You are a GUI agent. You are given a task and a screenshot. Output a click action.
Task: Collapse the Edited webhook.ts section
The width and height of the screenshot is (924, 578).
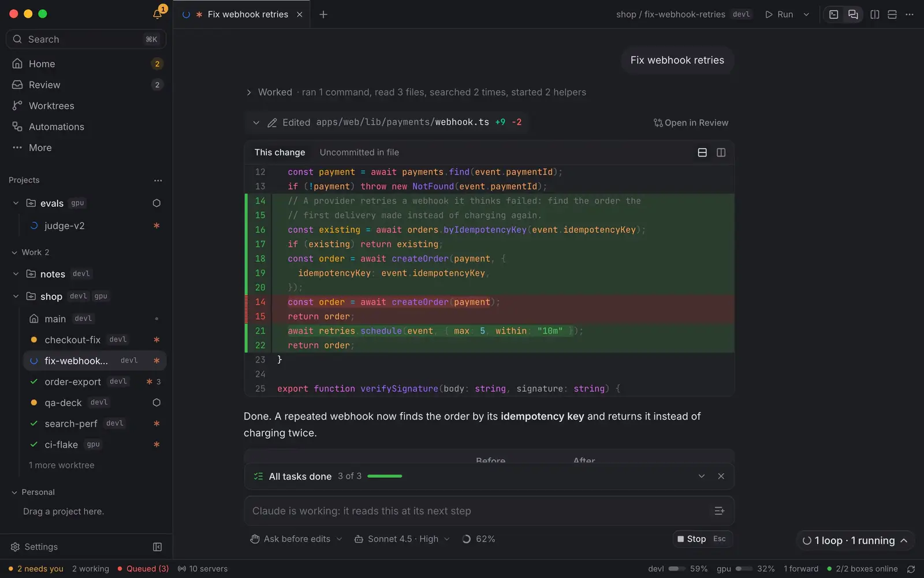tap(256, 123)
